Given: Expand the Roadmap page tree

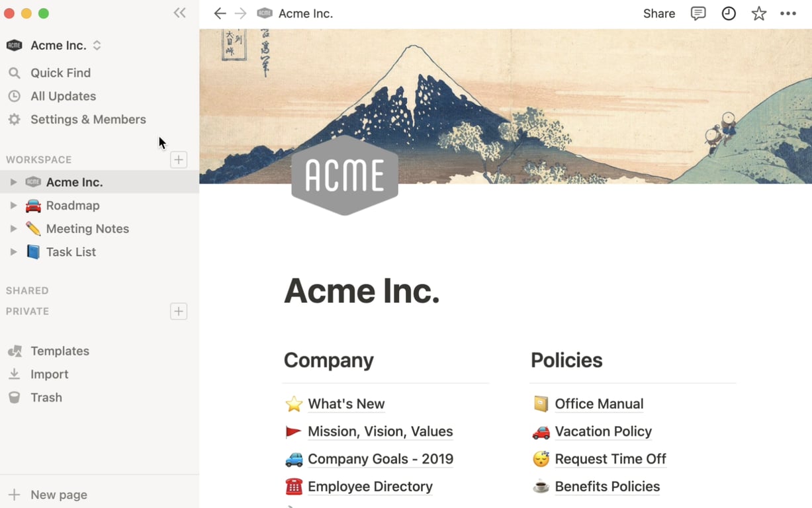Looking at the screenshot, I should [13, 206].
